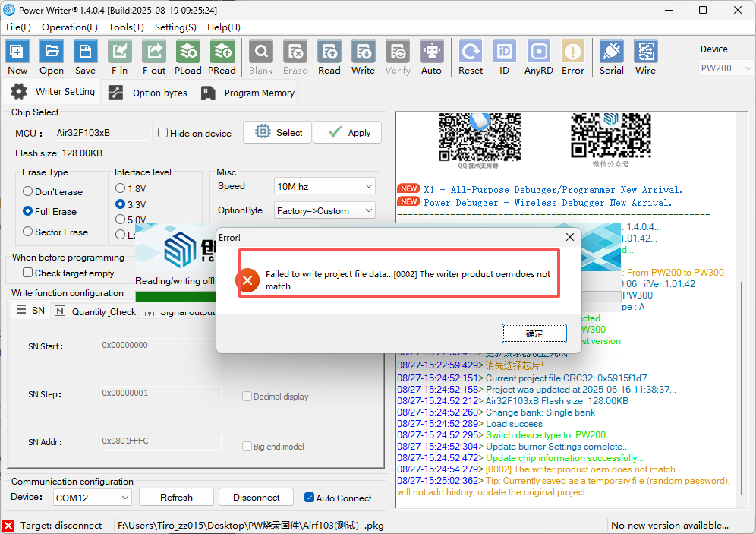Open the X1 All-Purpose Debugger link
756x534 pixels.
553,190
